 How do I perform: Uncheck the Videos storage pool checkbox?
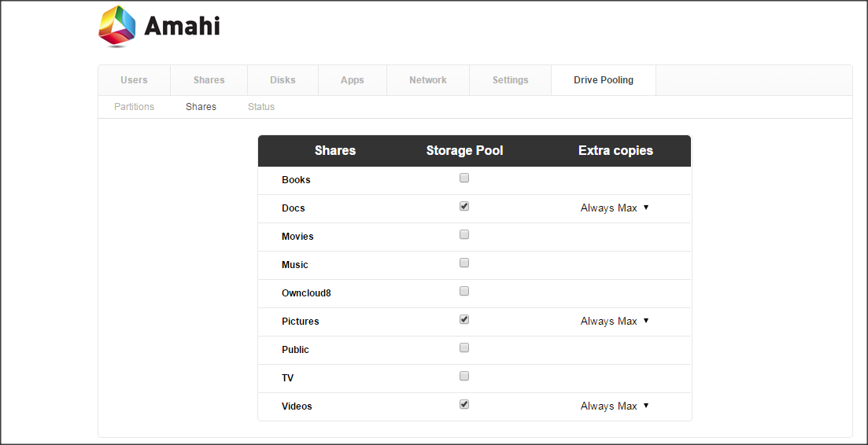click(464, 404)
